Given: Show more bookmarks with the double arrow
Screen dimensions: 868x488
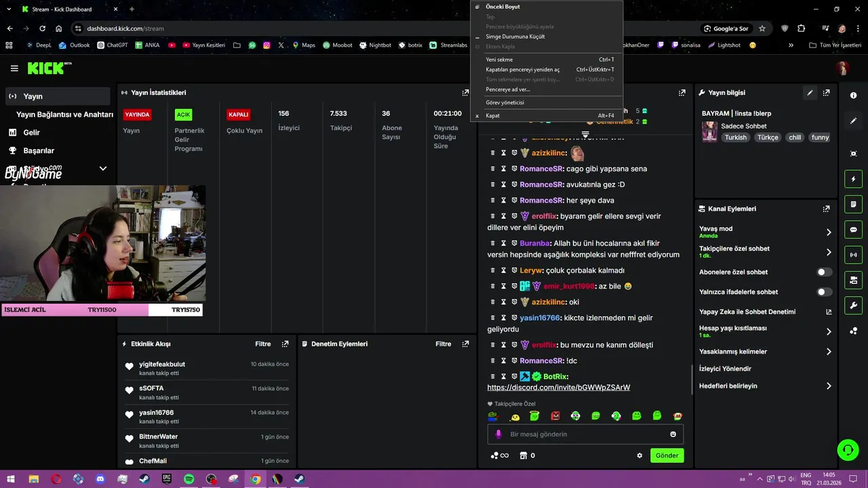Looking at the screenshot, I should point(791,45).
